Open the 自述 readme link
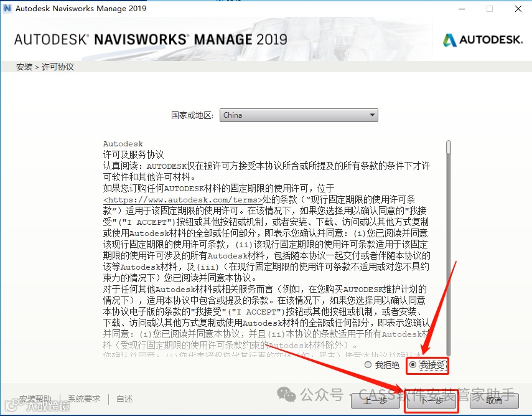 (124, 399)
